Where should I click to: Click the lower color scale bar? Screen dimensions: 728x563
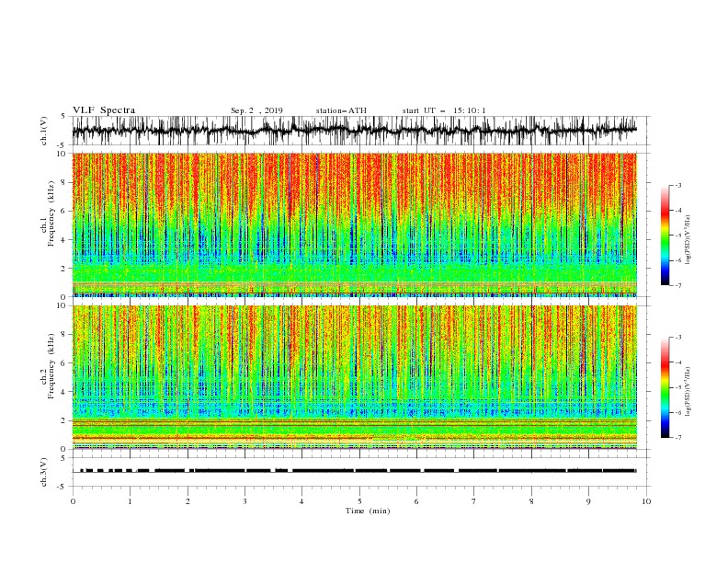(x=665, y=387)
